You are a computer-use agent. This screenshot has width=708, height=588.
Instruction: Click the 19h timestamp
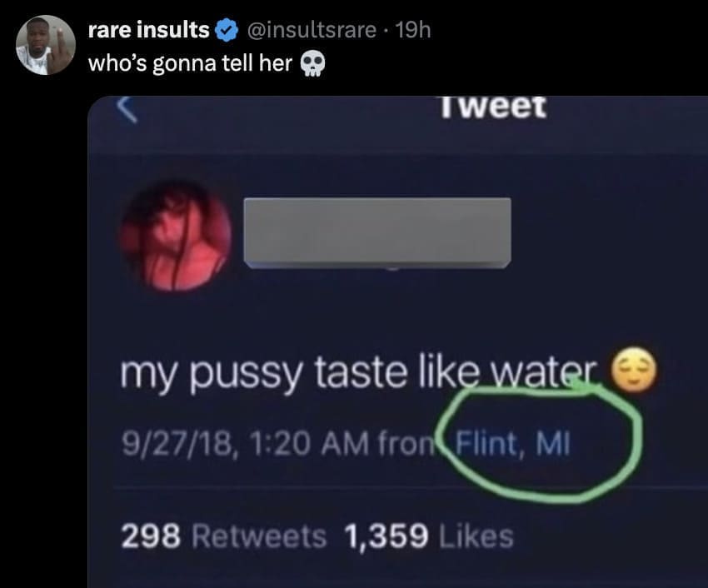[x=414, y=32]
